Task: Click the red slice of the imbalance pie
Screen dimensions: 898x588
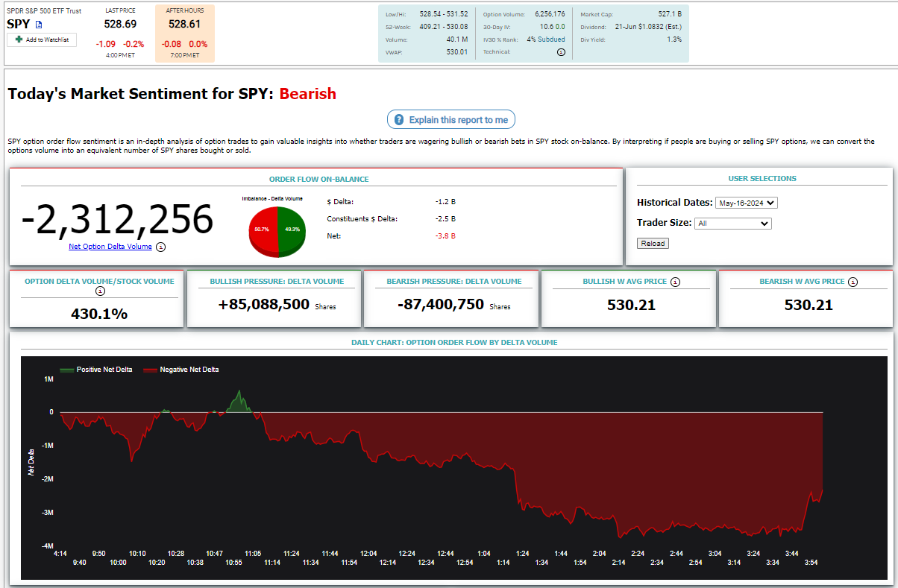Action: pos(263,230)
